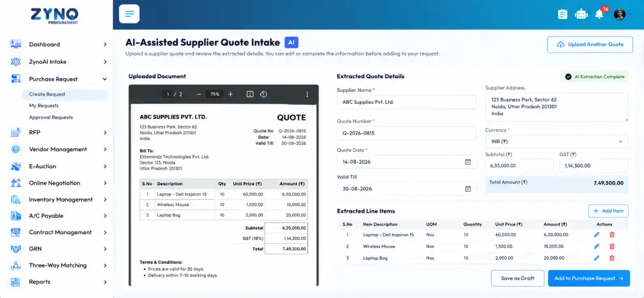Click Add to Purchase Request button

point(588,278)
